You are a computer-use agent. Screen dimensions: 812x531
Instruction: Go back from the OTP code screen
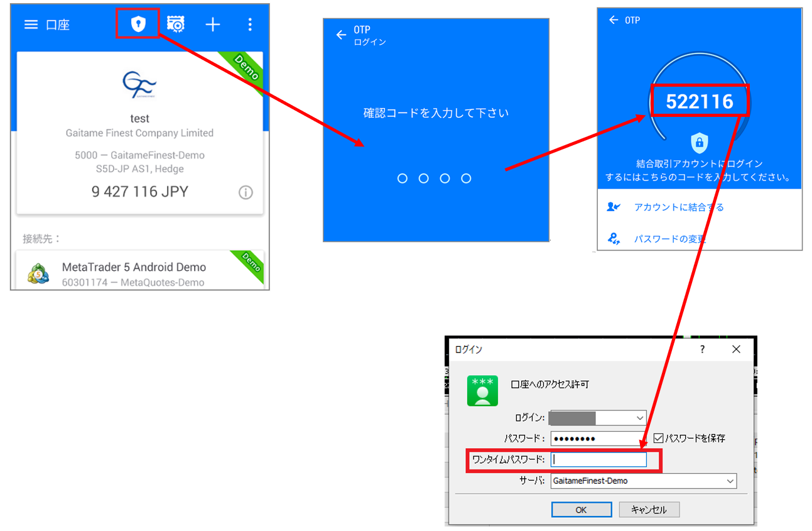click(614, 20)
